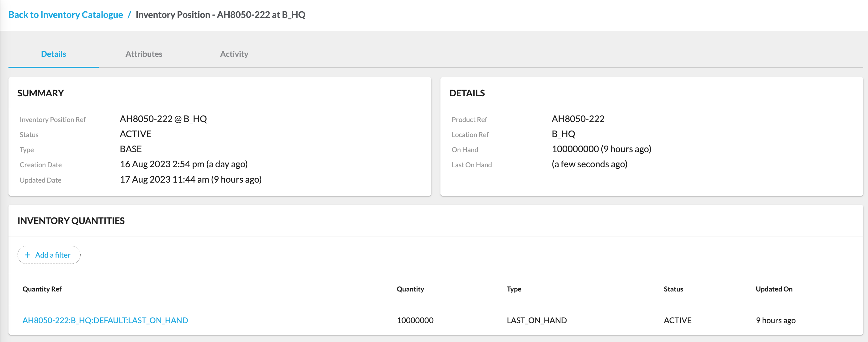Click the Status column header
868x342 pixels.
673,289
